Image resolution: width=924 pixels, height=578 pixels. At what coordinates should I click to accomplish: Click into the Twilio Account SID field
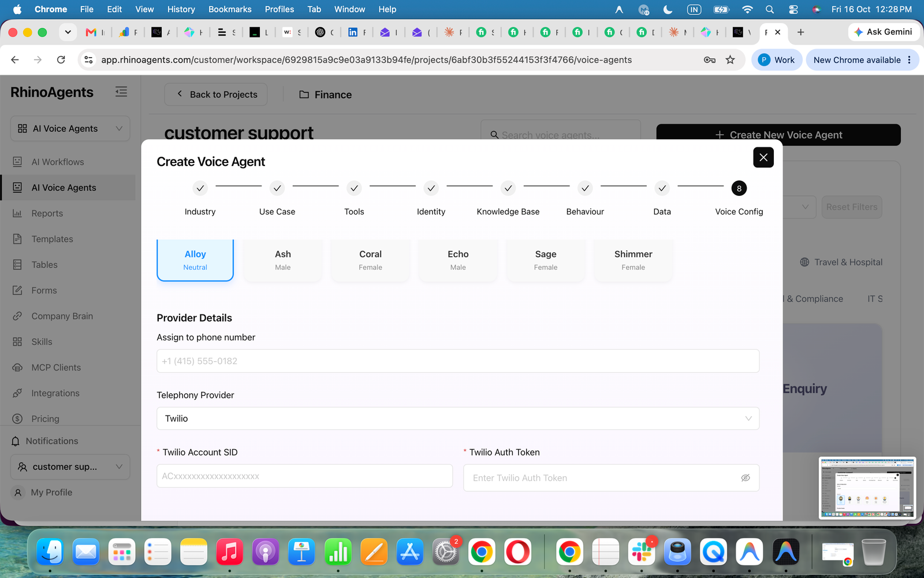[x=304, y=476]
